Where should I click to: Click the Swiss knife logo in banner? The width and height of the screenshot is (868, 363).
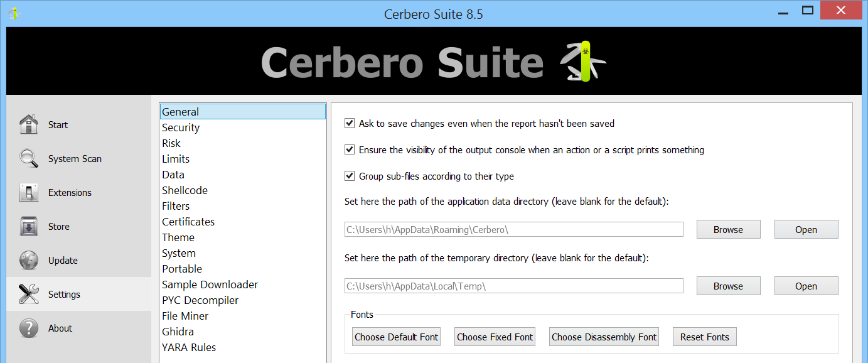pos(583,62)
